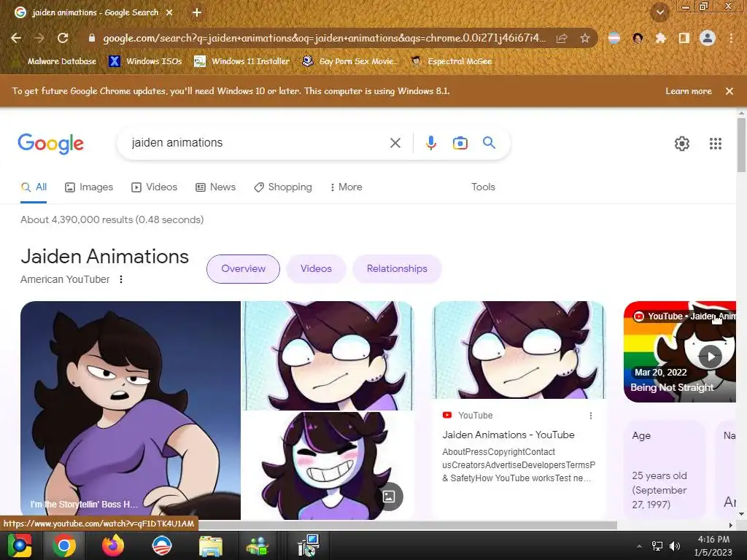The width and height of the screenshot is (747, 560).
Task: Open the Start button on the taskbar
Action: coord(19,545)
